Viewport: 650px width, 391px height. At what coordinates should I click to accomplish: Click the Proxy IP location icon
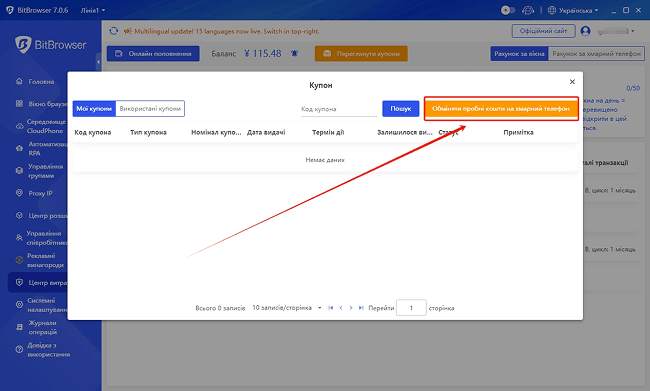pos(19,193)
